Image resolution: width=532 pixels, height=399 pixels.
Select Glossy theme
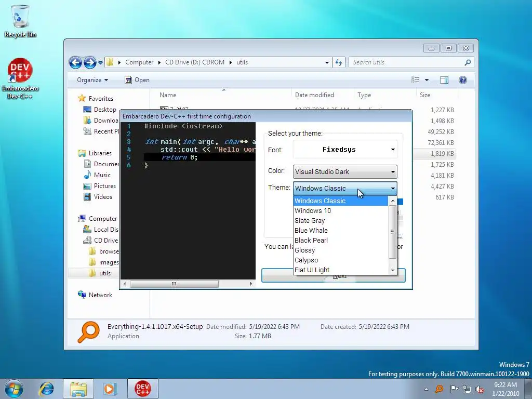(340, 250)
